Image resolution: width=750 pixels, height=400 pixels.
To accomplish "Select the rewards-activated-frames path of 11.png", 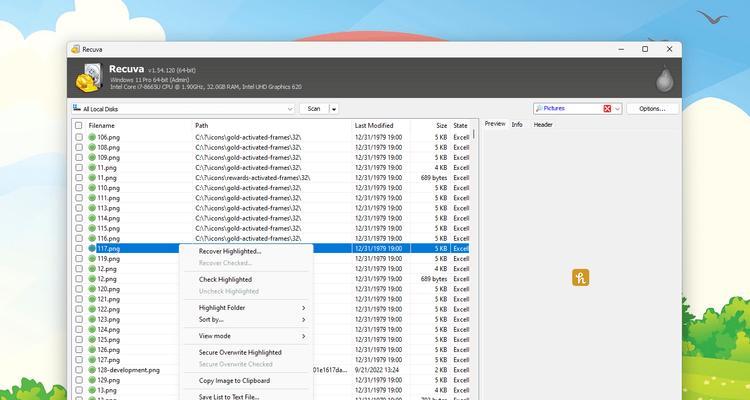I will click(253, 178).
